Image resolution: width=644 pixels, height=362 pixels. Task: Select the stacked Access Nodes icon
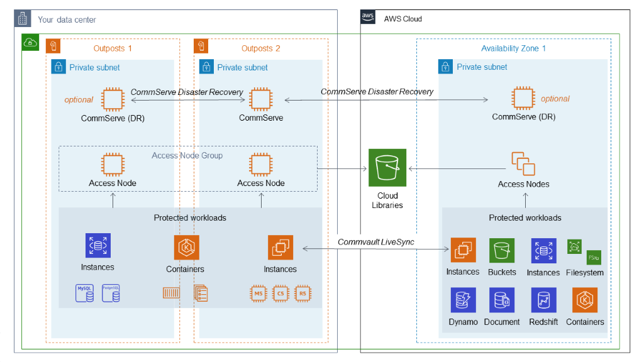point(523,163)
